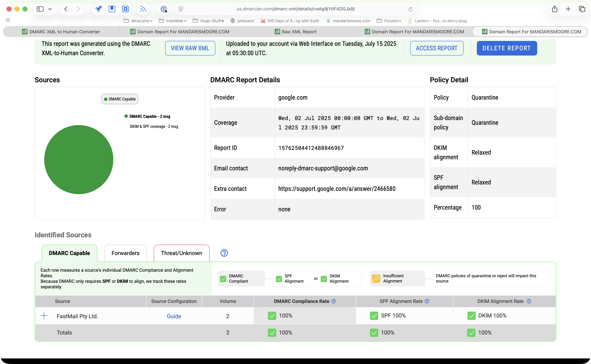Open the Hugo-Stuff bookmarks folder
591x364 pixels.
208,21
